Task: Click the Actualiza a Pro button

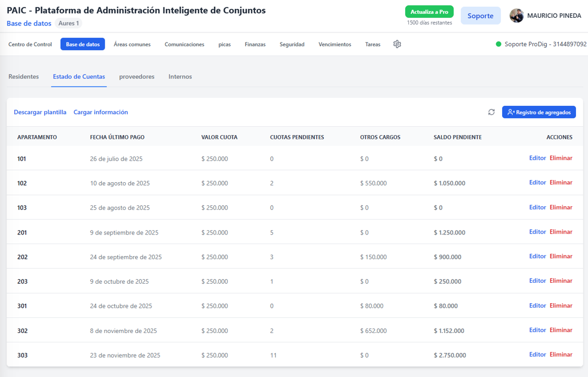Action: 429,12
